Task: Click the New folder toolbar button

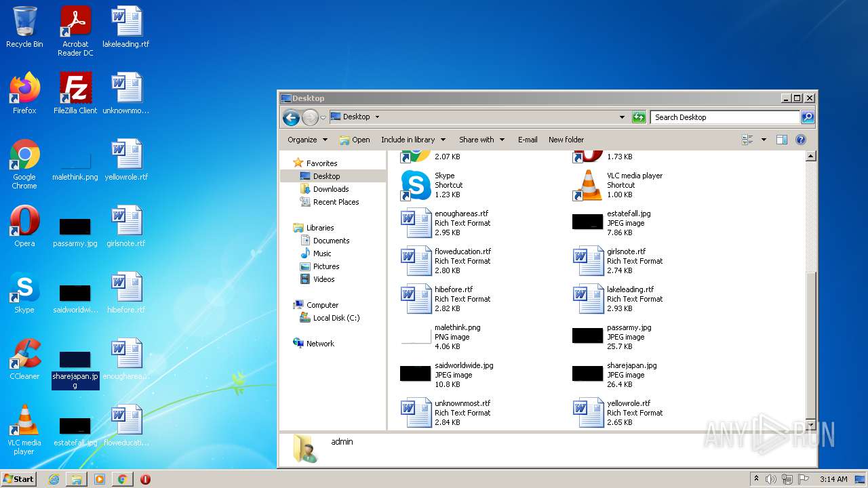Action: (x=566, y=140)
